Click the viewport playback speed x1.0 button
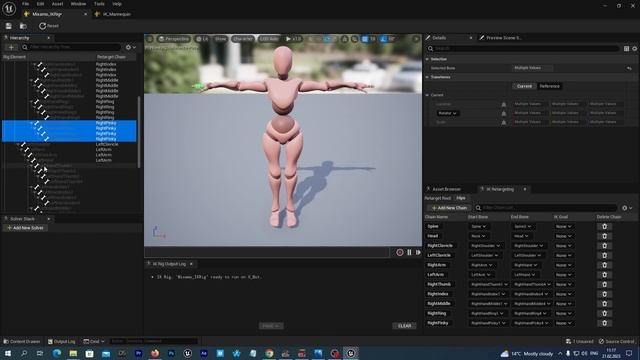Screen dimensions: 640x360 coord(293,39)
